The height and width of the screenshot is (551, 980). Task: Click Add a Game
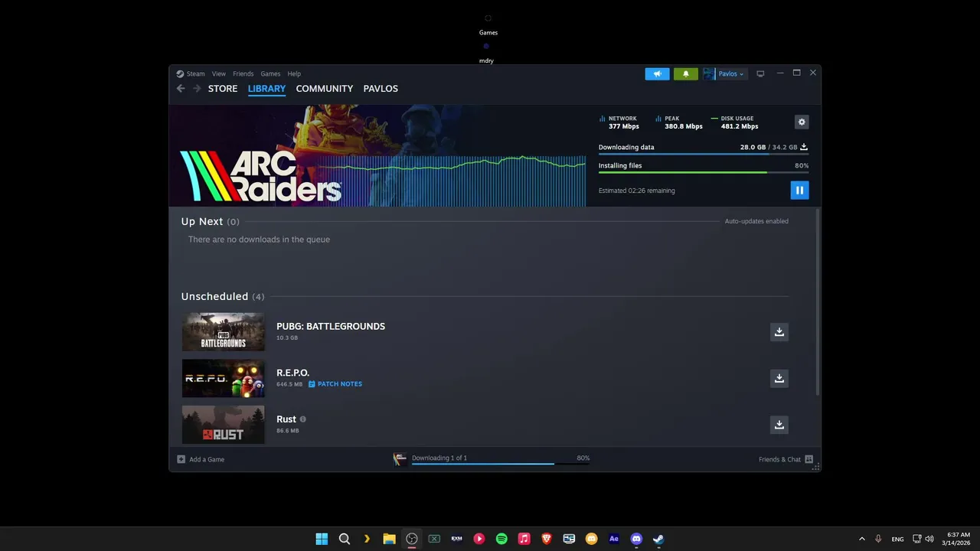[x=201, y=459]
